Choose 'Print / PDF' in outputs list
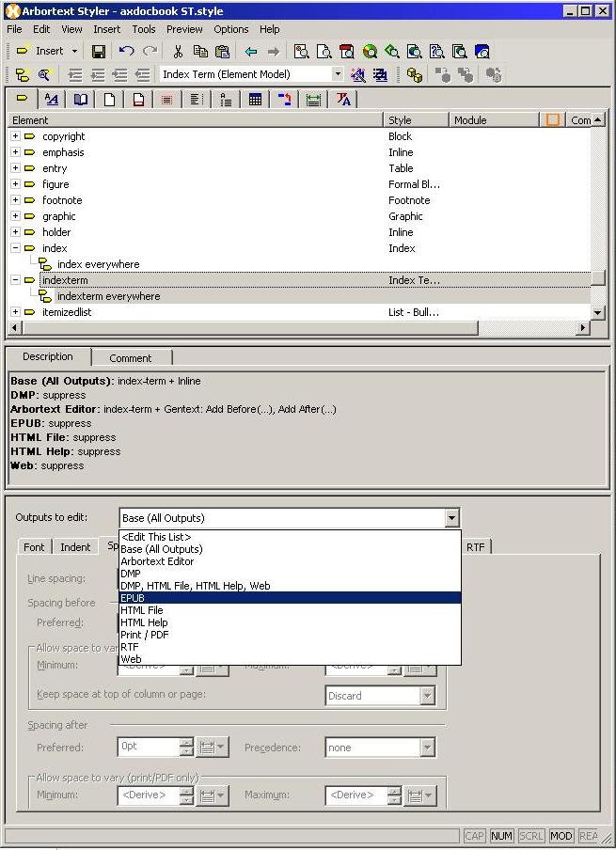This screenshot has width=616, height=850. 290,635
